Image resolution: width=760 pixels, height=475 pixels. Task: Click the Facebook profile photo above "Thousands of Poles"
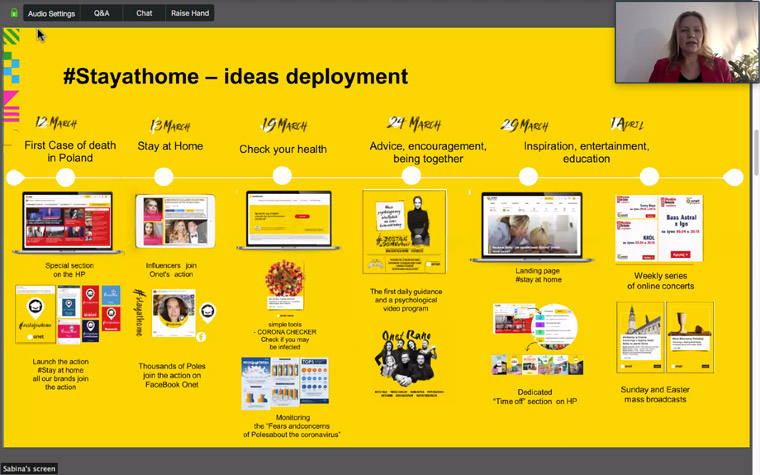[x=174, y=313]
